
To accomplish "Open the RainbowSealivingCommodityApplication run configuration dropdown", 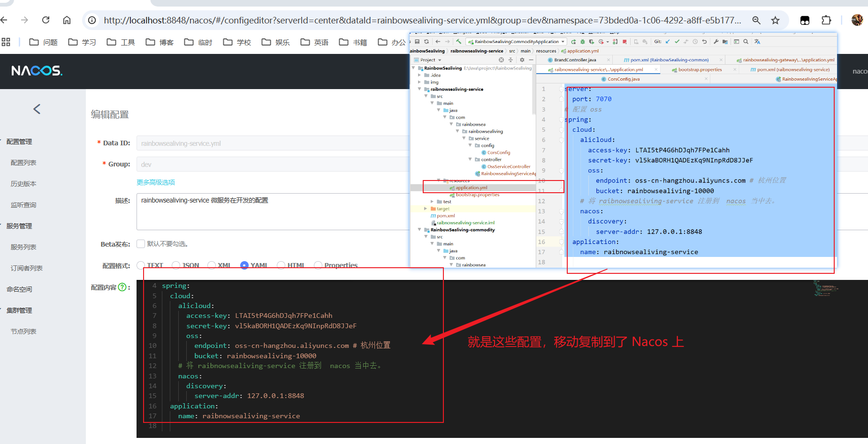I will pyautogui.click(x=516, y=42).
